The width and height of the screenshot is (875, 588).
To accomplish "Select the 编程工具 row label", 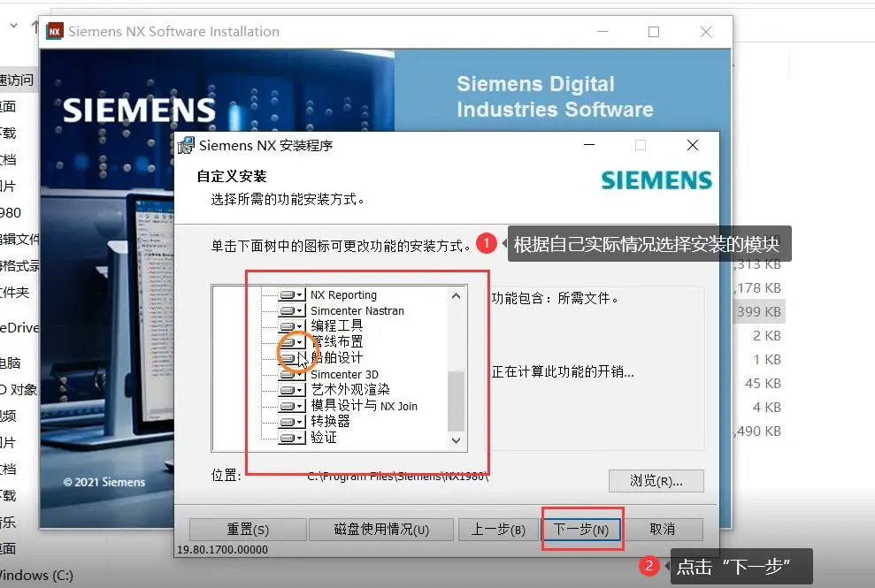I will coord(337,325).
